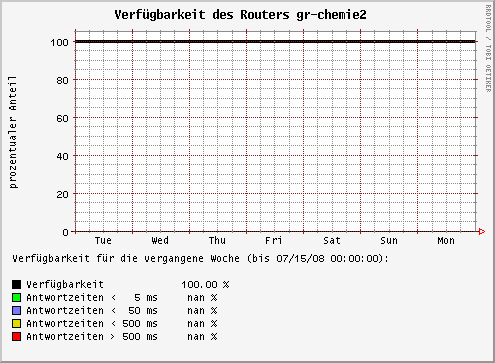Click the 'RRDTOOL / TOBI OETIKER' vertical credit text
Image resolution: width=495 pixels, height=363 pixels.
click(x=488, y=49)
